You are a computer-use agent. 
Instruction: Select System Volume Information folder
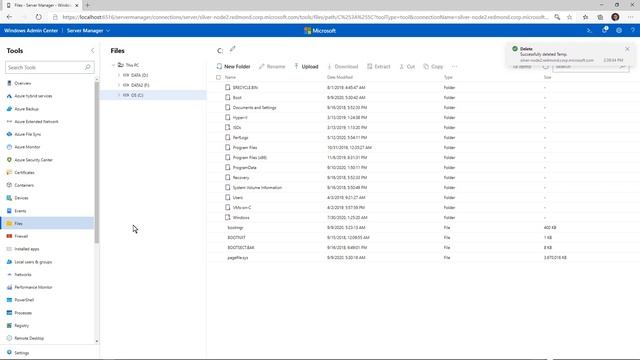(424, 187)
